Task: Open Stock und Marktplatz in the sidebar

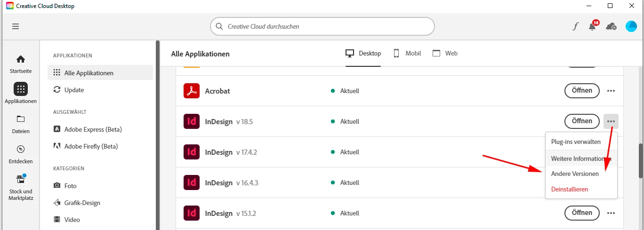Action: coord(21,187)
